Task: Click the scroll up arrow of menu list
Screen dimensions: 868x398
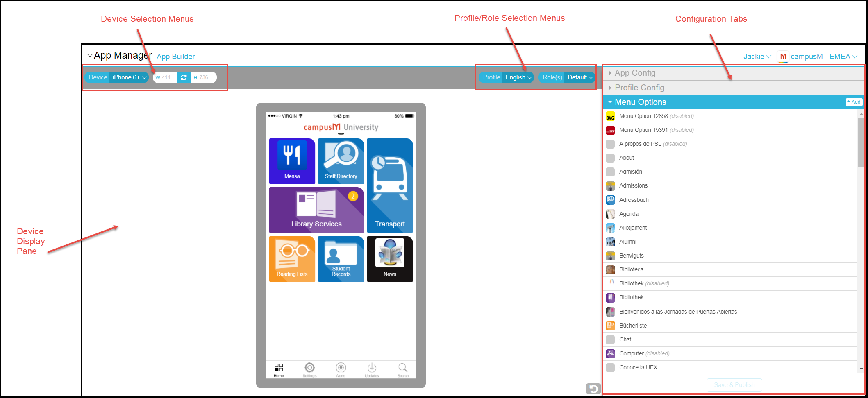Action: [x=861, y=114]
